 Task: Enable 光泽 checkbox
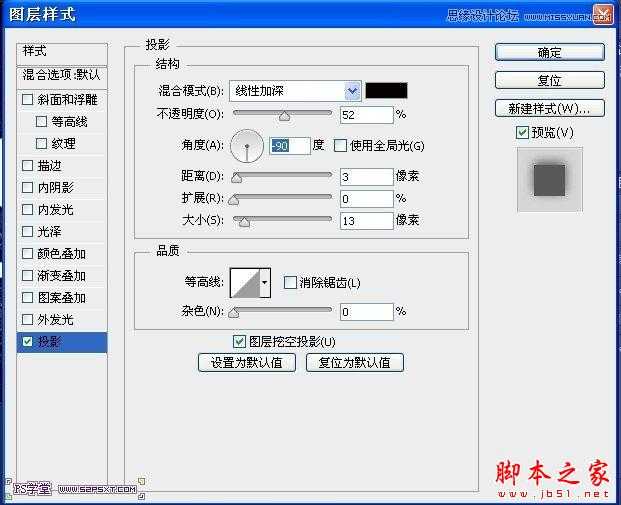[x=27, y=231]
